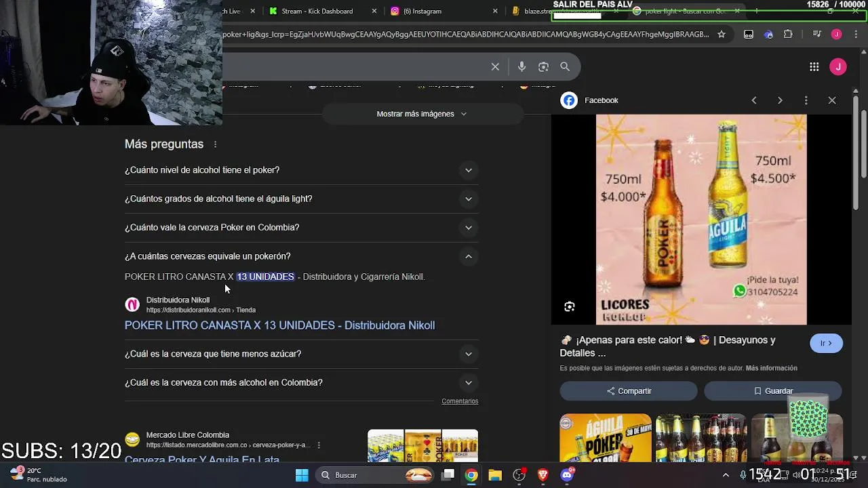The width and height of the screenshot is (868, 488).
Task: Open the Facebook source icon
Action: [x=569, y=100]
